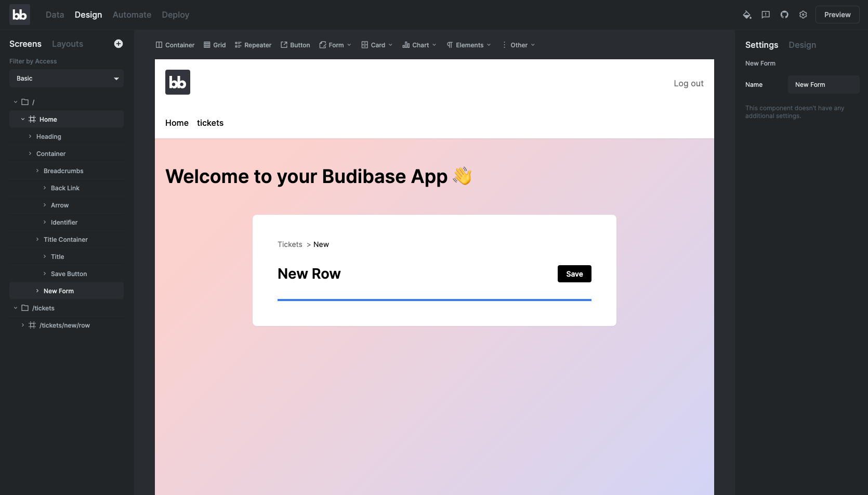Switch to the Layouts tab

click(x=68, y=44)
